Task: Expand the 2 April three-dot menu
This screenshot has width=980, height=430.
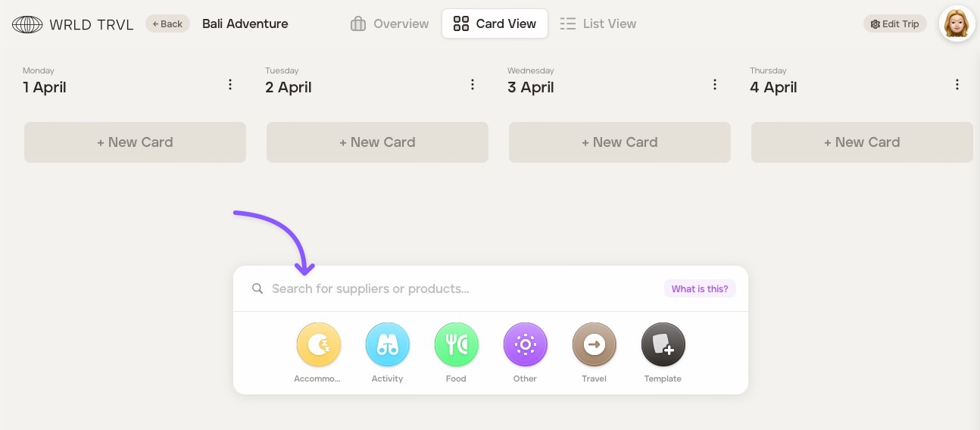Action: tap(473, 85)
